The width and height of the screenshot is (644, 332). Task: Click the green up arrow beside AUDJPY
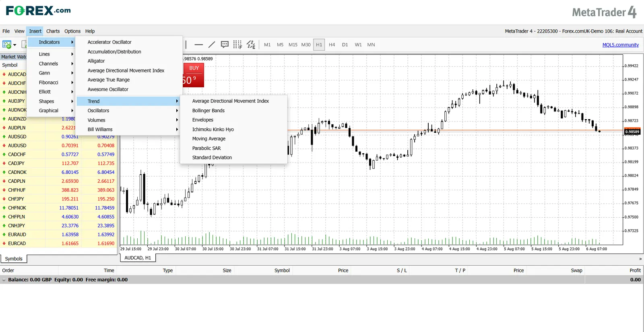click(x=4, y=101)
